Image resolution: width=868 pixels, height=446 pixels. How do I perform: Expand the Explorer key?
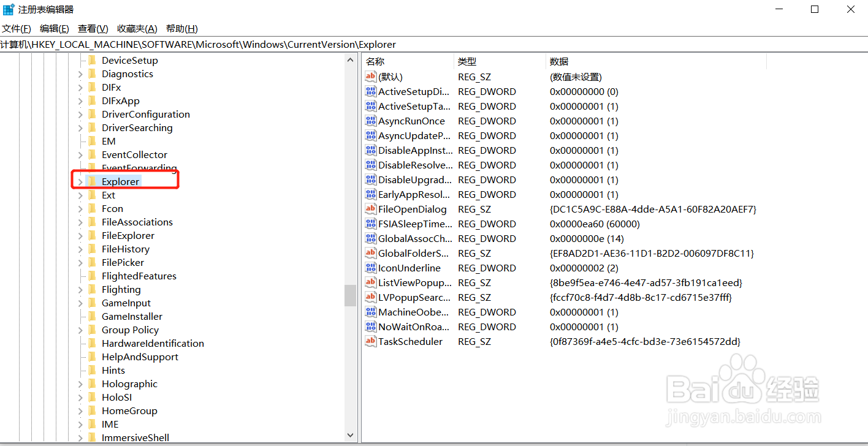[x=80, y=182]
